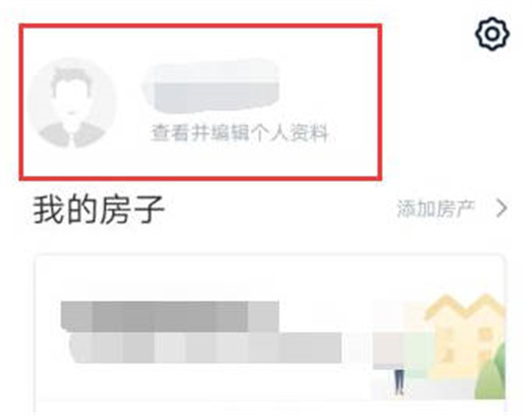Click the small person figure in illustration
This screenshot has width=532, height=415.
(399, 381)
